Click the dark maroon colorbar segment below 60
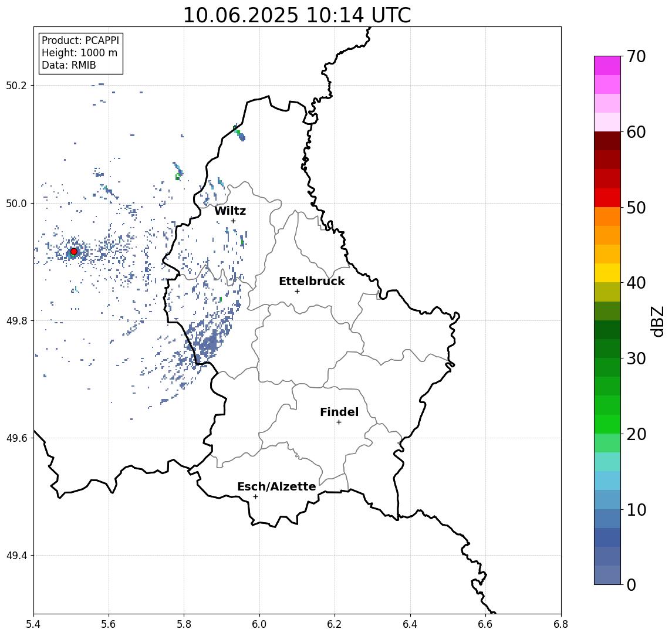This screenshot has width=672, height=636. (x=607, y=141)
